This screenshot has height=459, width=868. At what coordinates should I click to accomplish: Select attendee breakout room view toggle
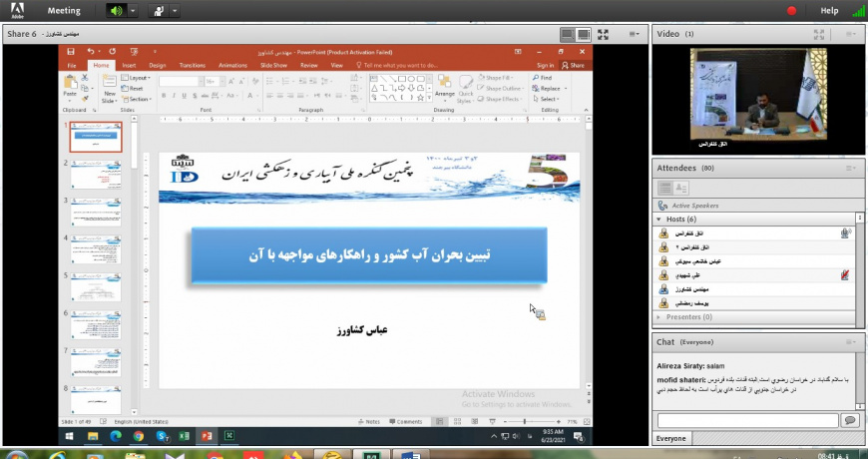coord(680,188)
